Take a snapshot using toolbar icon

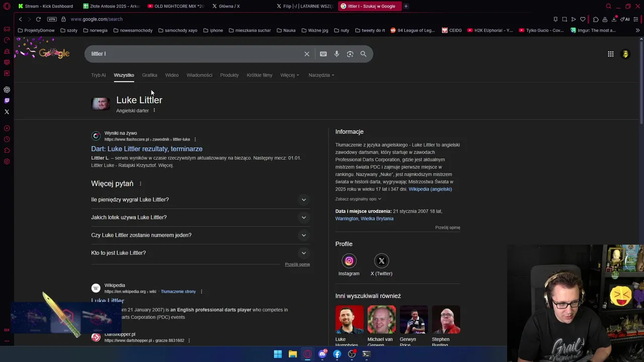(x=565, y=19)
